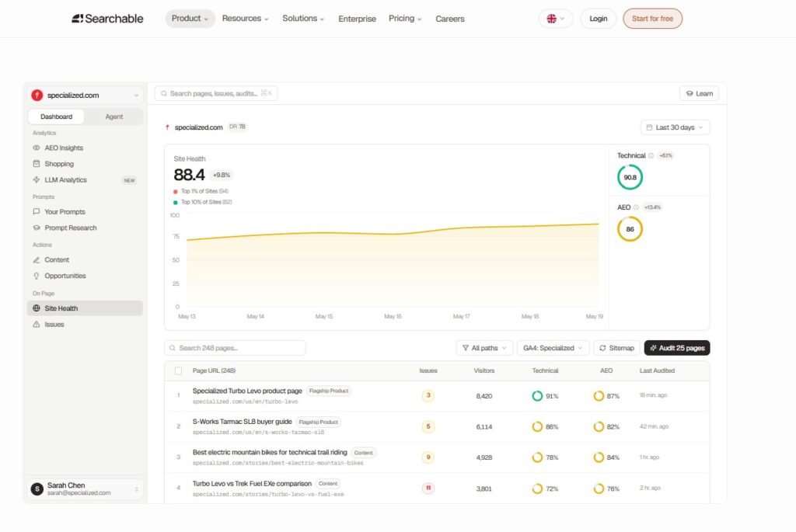Click 87% AEO ring for Turbo Levo
The height and width of the screenshot is (532, 796).
click(x=599, y=396)
